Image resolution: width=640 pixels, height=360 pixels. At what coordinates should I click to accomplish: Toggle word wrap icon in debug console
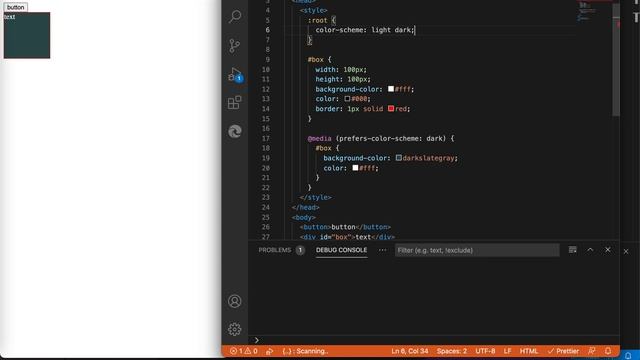pyautogui.click(x=573, y=250)
